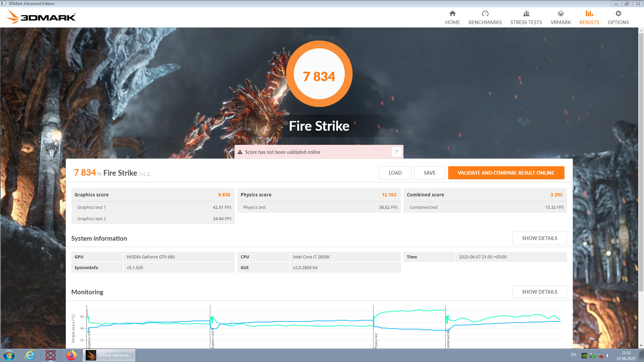Open the Home icon in navigation
644x362 pixels.
pyautogui.click(x=452, y=14)
